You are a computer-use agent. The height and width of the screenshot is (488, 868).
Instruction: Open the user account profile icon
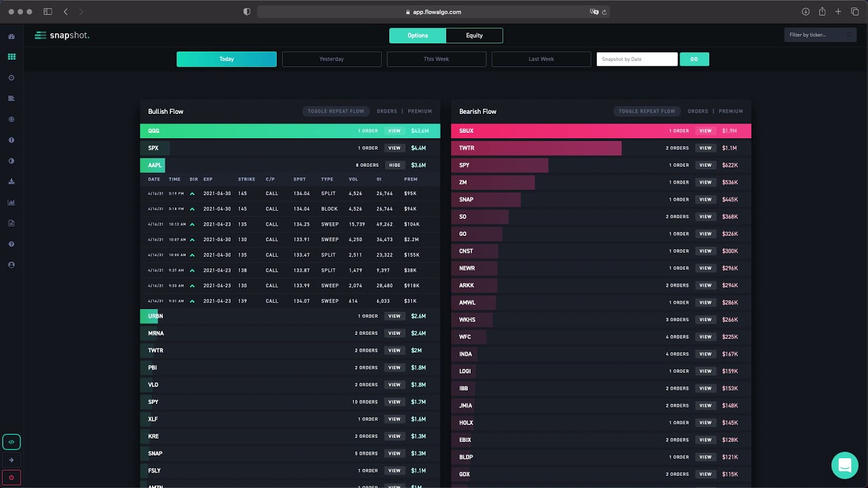[x=12, y=265]
